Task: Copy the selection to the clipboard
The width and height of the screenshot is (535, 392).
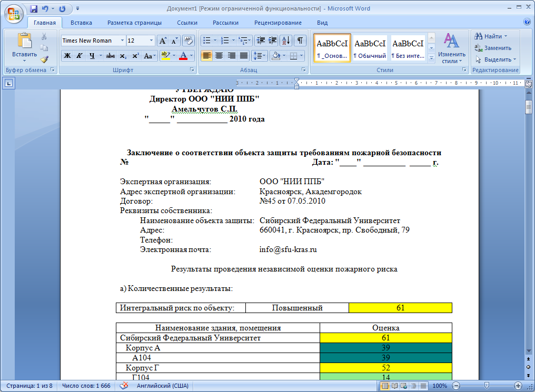Action: (x=44, y=48)
